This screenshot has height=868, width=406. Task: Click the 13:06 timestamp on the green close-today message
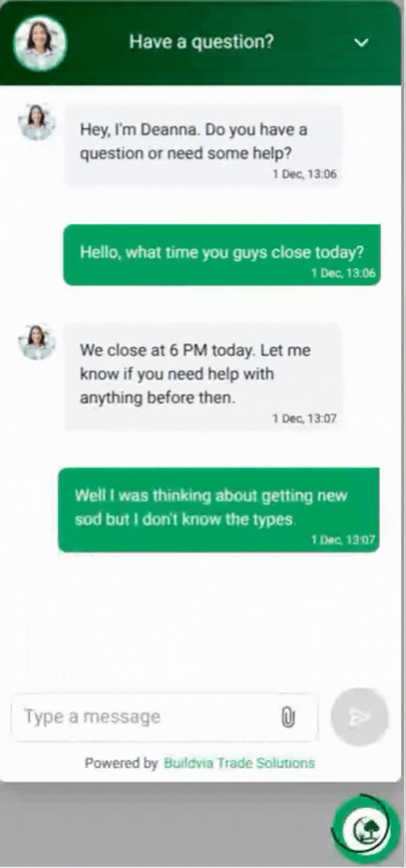[343, 273]
